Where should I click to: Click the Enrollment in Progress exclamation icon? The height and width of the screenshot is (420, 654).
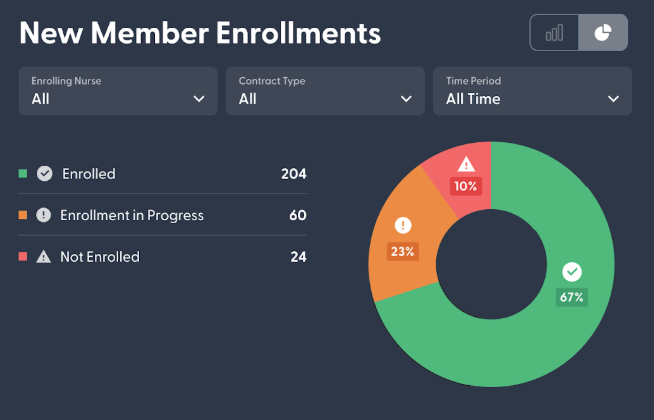click(x=44, y=215)
